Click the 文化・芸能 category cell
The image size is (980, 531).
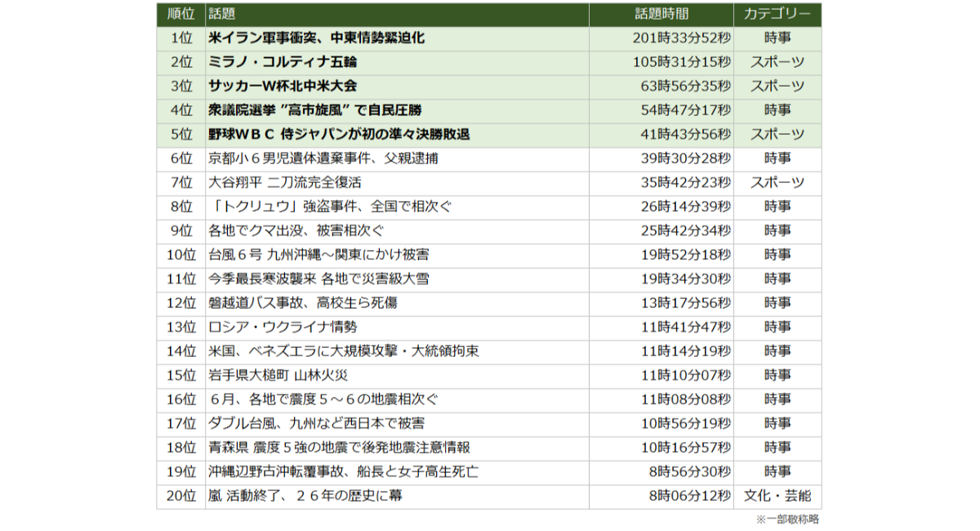[x=777, y=496]
